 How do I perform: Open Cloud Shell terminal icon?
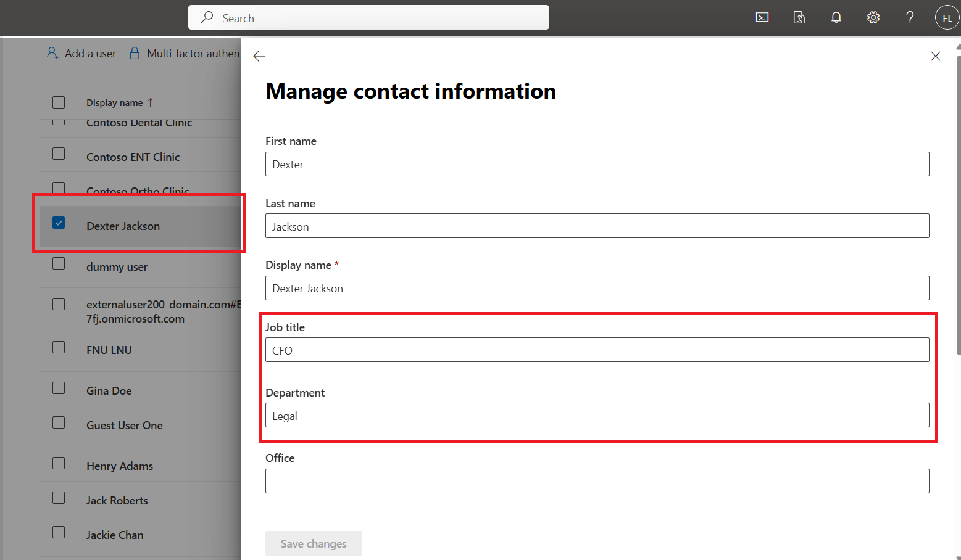pos(762,17)
